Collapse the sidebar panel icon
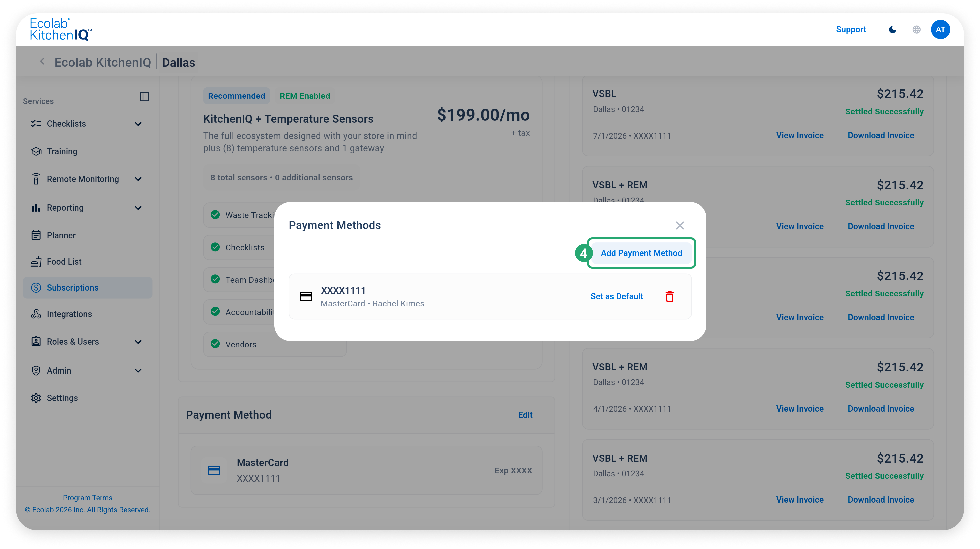The width and height of the screenshot is (980, 549). pos(144,97)
